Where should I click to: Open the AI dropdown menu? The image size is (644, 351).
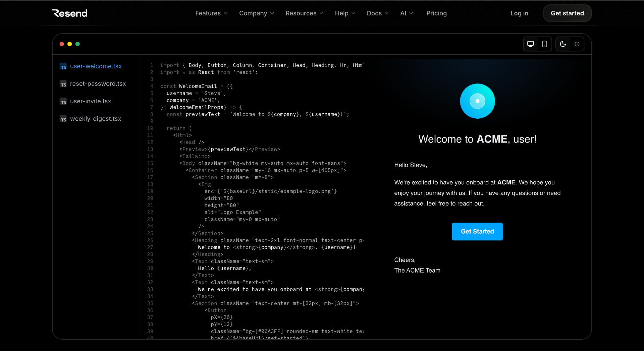point(407,13)
